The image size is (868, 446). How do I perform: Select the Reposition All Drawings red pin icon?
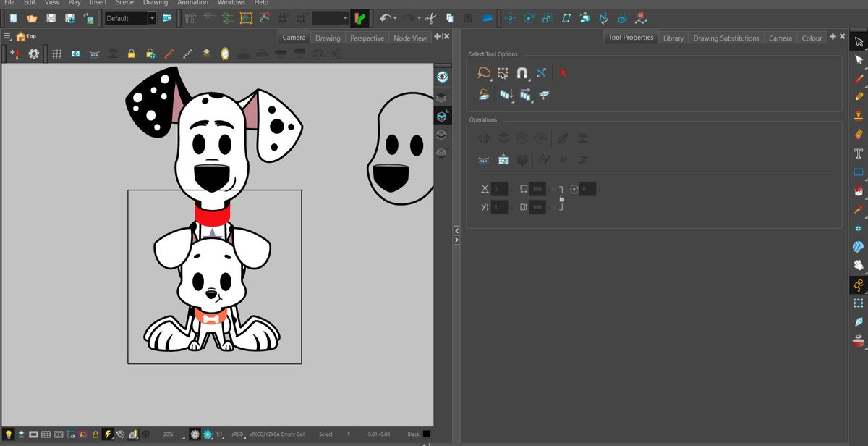pyautogui.click(x=640, y=18)
